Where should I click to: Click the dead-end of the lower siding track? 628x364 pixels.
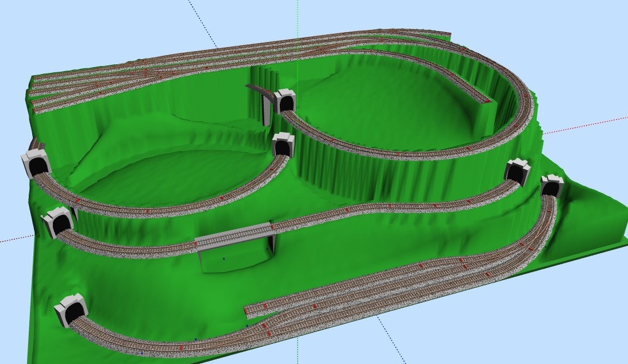[246, 311]
